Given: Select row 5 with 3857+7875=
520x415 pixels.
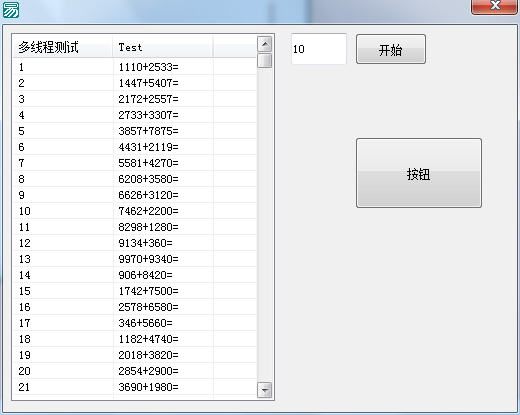Looking at the screenshot, I should pyautogui.click(x=134, y=131).
